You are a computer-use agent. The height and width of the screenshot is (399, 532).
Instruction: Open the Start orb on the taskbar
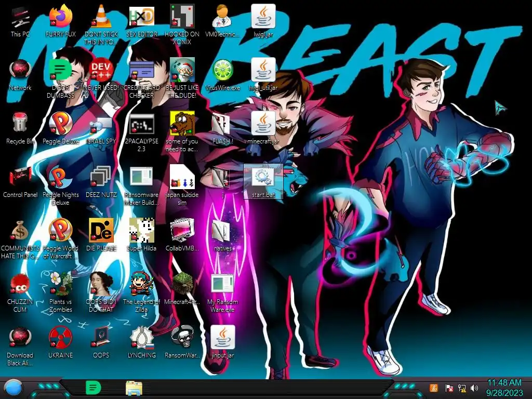pyautogui.click(x=14, y=388)
